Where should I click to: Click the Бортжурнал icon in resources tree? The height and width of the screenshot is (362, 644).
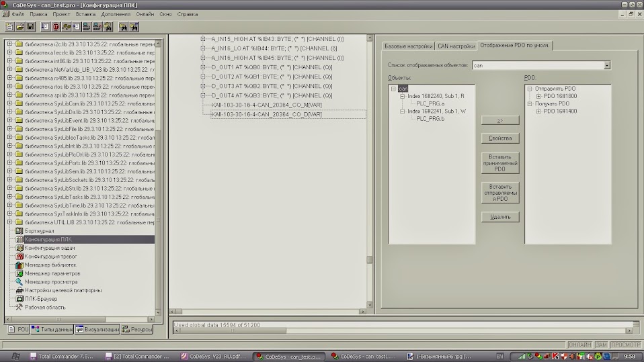pos(19,230)
